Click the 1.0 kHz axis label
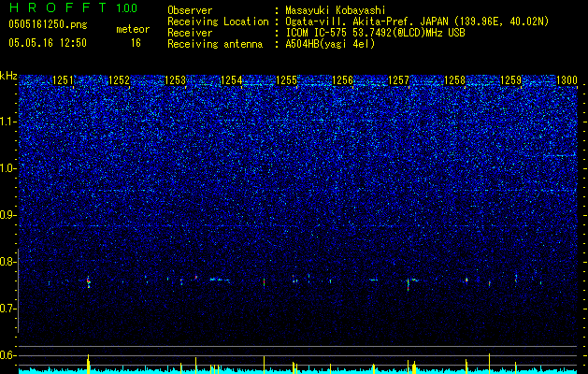588x374 pixels. pyautogui.click(x=7, y=168)
